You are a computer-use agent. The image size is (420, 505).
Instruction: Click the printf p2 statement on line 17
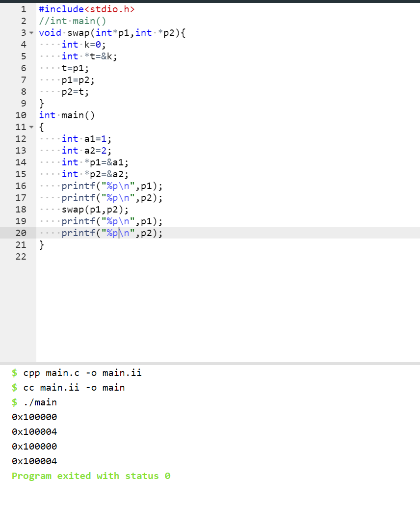tap(112, 198)
